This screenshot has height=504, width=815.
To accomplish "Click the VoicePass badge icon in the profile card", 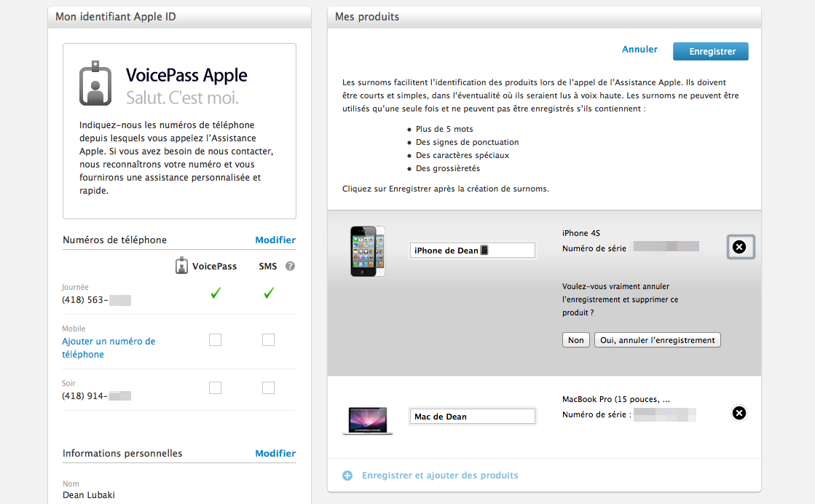I will click(x=95, y=83).
